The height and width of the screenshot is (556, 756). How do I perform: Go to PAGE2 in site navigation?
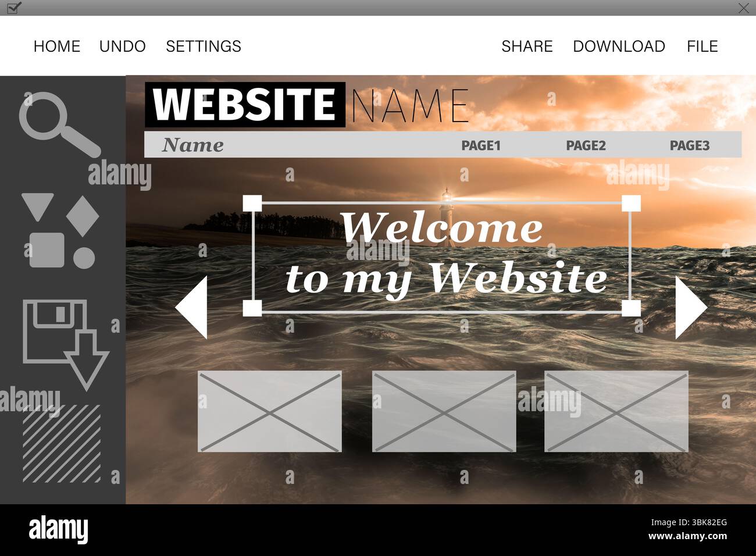tap(586, 145)
